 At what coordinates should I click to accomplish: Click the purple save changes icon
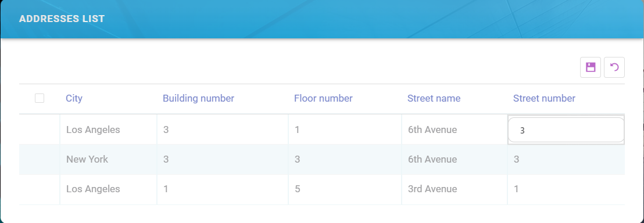pos(591,67)
